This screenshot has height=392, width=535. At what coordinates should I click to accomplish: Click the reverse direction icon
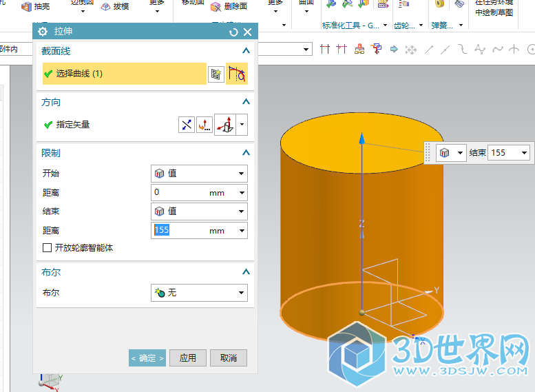coord(187,125)
